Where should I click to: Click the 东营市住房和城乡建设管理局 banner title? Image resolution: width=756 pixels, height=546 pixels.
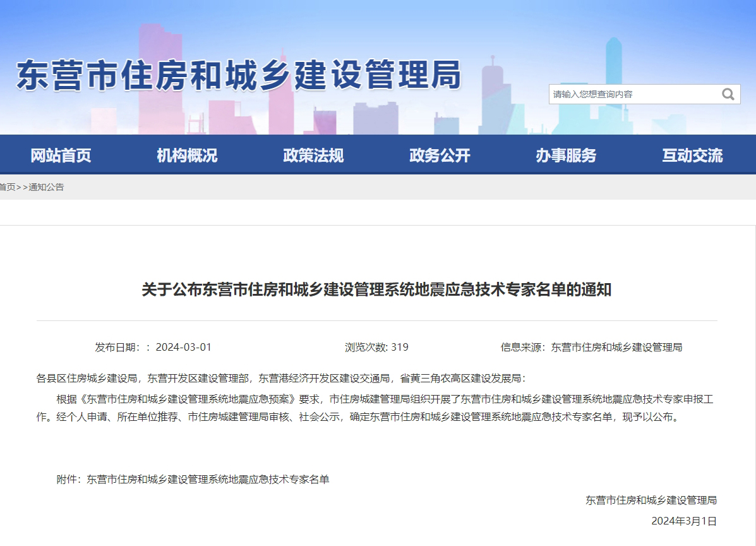point(239,75)
